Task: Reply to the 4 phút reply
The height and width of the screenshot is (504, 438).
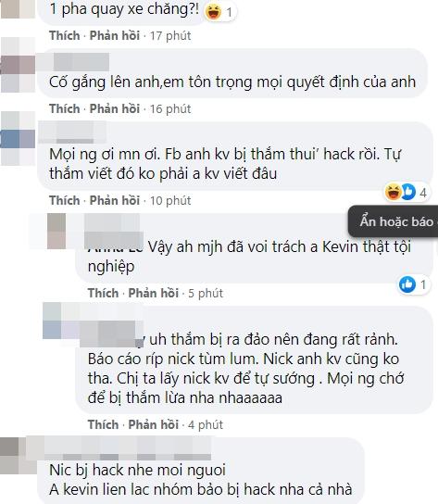Action: (154, 424)
